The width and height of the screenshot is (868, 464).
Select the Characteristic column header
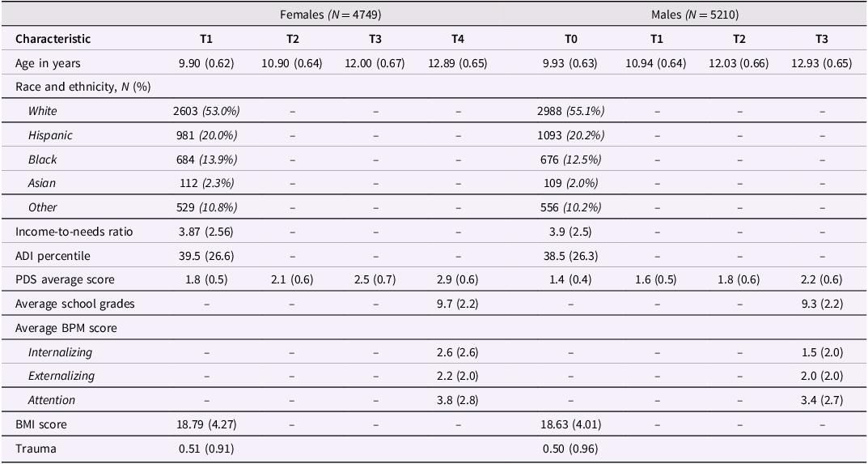[x=53, y=39]
